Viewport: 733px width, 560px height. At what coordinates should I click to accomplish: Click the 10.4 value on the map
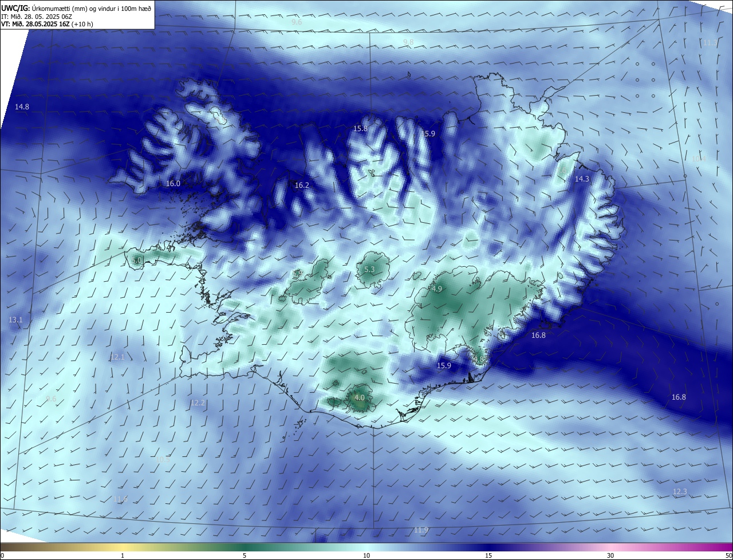coord(699,159)
